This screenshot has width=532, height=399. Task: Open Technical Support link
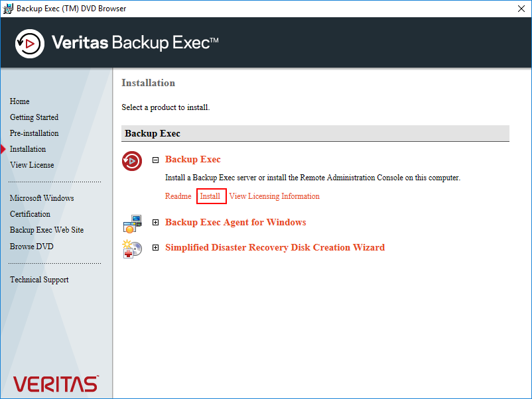click(39, 280)
